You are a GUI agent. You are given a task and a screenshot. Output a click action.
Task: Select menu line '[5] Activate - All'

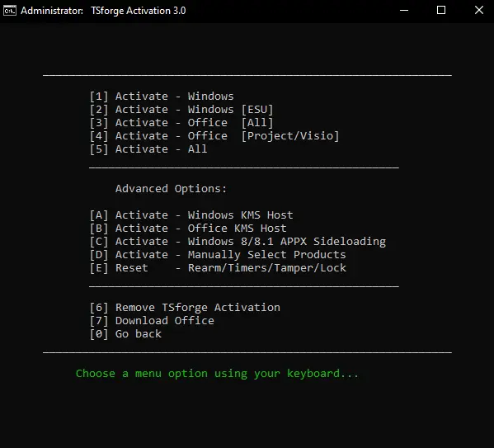148,149
